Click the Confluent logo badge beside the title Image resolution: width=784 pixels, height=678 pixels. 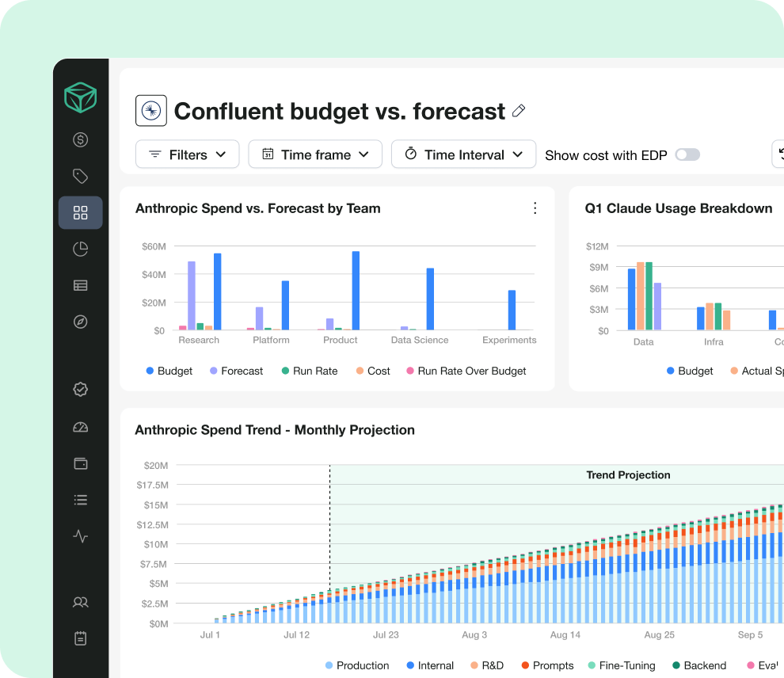click(151, 111)
